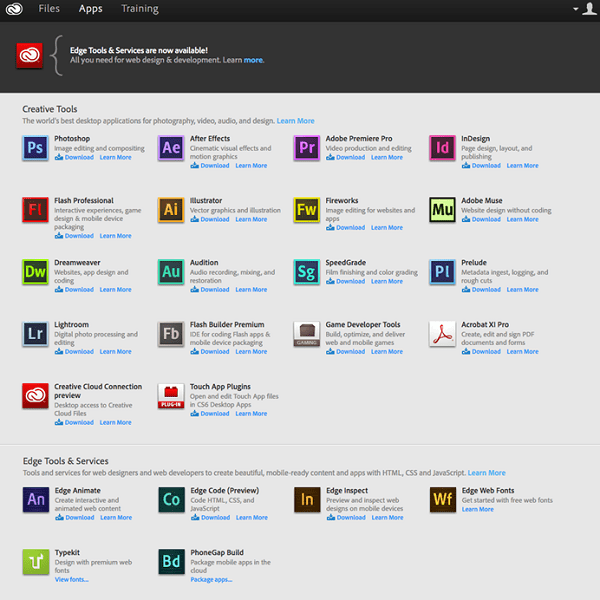Download Edge Inspect
The width and height of the screenshot is (600, 600).
[x=346, y=518]
